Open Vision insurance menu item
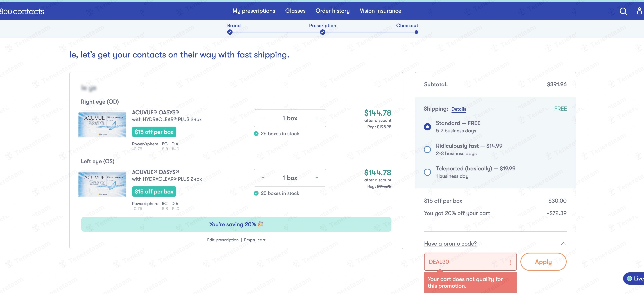The height and width of the screenshot is (294, 644). tap(380, 11)
